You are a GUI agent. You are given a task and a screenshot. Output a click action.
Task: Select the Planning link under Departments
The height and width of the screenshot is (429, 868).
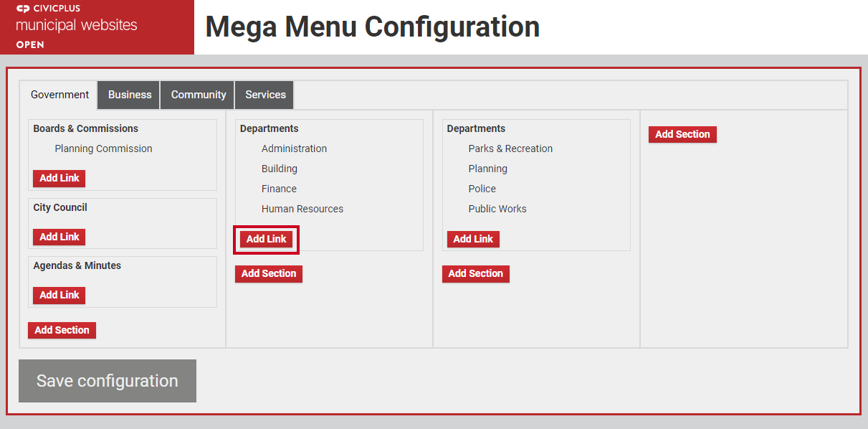[488, 169]
